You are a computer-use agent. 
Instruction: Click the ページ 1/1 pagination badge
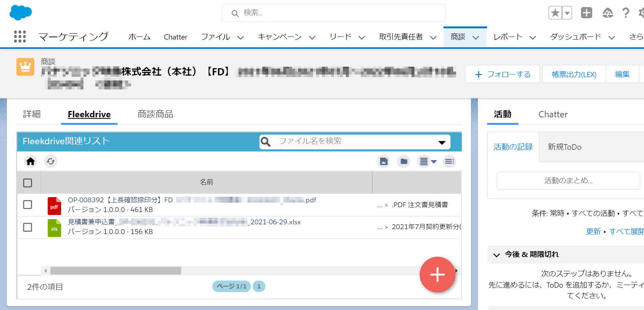231,286
